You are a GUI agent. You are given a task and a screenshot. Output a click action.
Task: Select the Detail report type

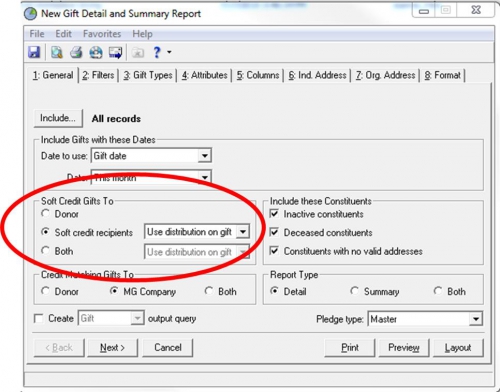pyautogui.click(x=274, y=291)
